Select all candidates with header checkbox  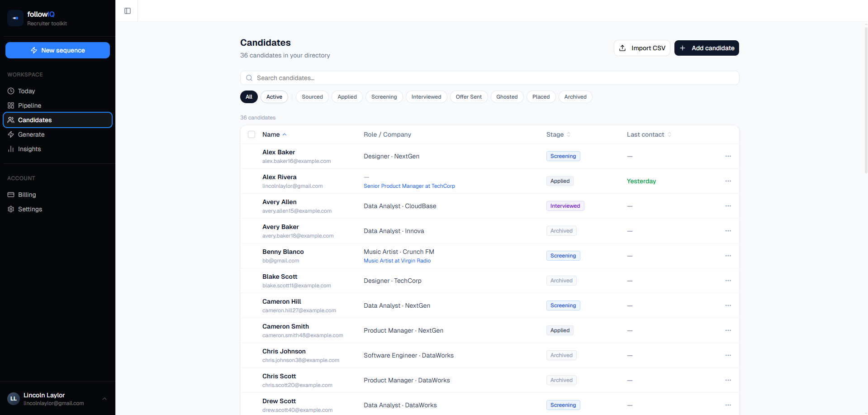[x=251, y=134]
